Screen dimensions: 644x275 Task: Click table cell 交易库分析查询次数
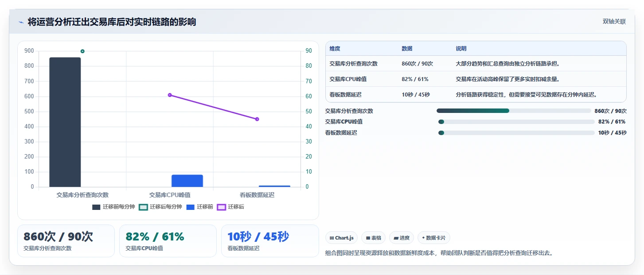coord(354,64)
